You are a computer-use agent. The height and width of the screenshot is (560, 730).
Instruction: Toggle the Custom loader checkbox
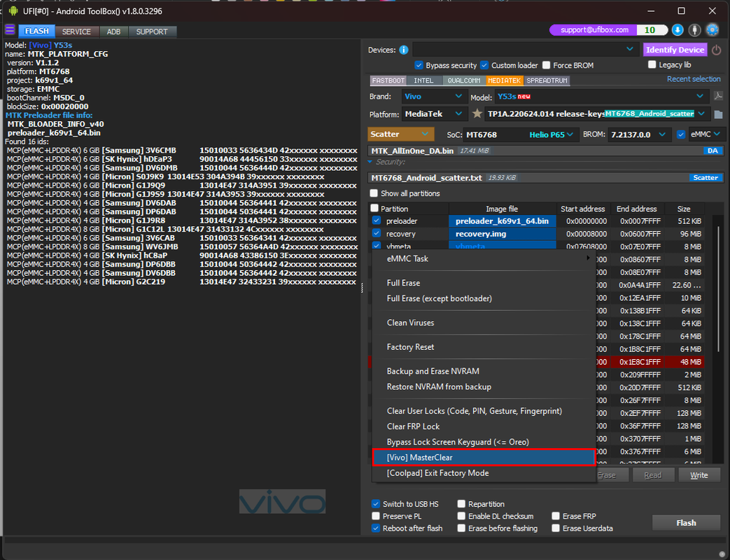click(484, 65)
